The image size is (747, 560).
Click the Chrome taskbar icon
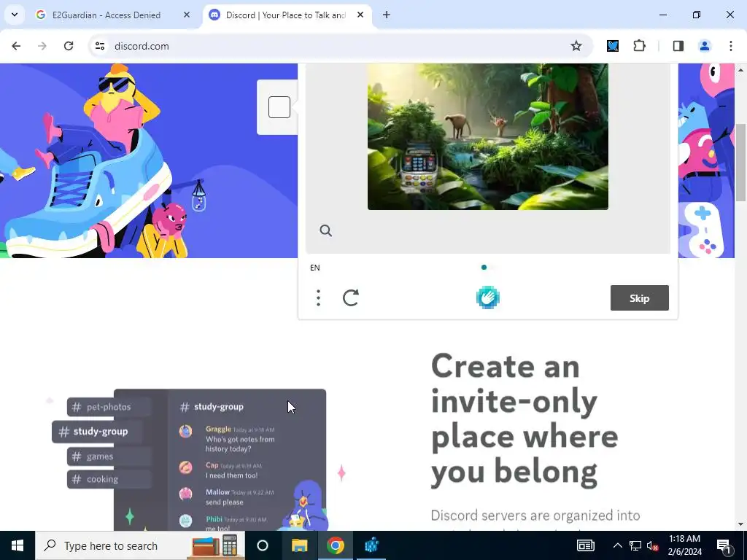pos(336,545)
